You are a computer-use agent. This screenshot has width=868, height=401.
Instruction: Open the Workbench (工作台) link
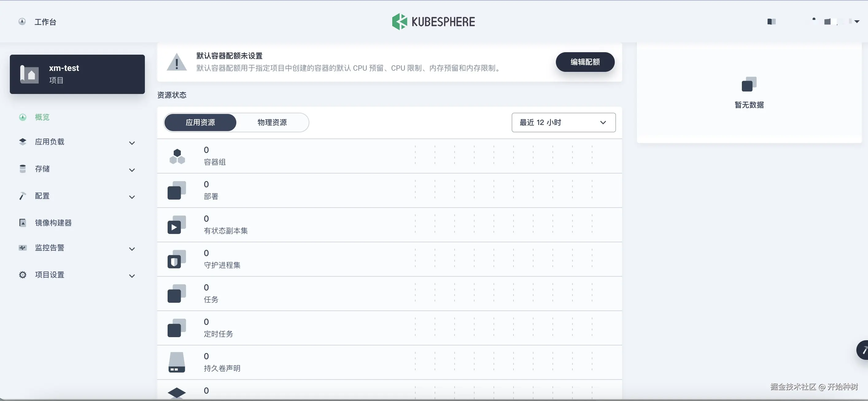(45, 22)
